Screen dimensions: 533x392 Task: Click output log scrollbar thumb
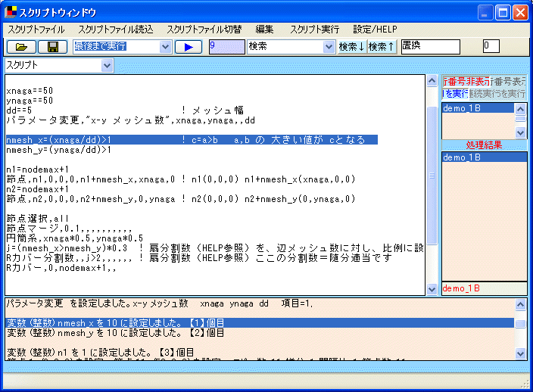click(x=520, y=324)
